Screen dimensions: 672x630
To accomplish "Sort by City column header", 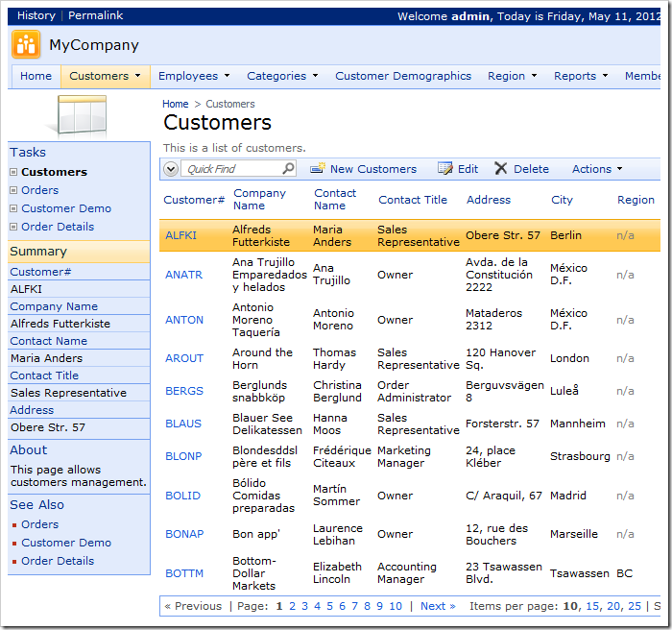I will (x=562, y=200).
